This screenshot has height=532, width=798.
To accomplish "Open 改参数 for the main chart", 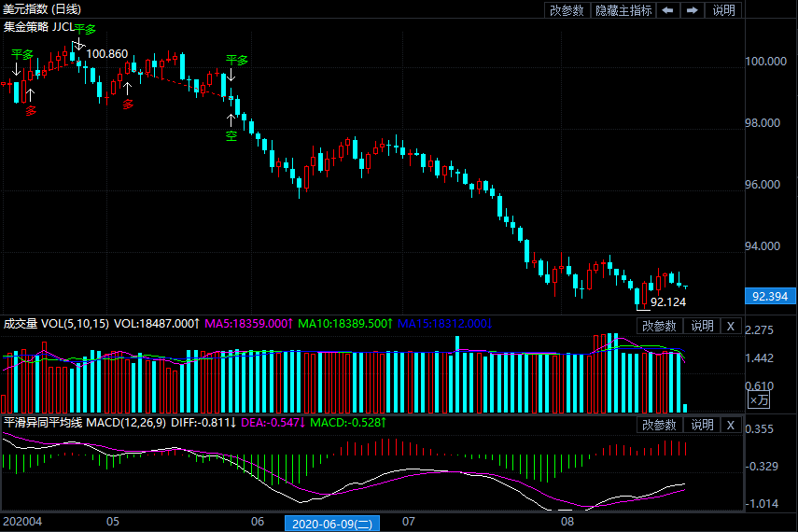I will coord(567,10).
